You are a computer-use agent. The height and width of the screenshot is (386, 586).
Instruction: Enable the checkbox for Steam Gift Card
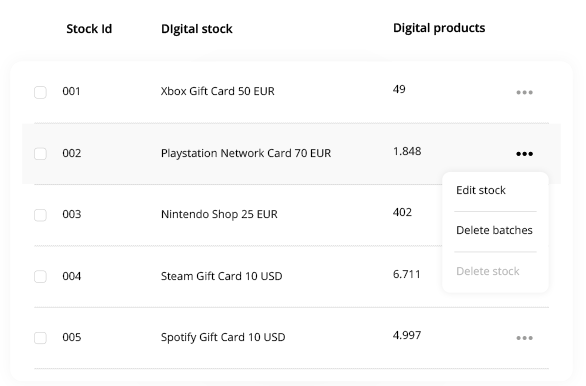coord(40,277)
